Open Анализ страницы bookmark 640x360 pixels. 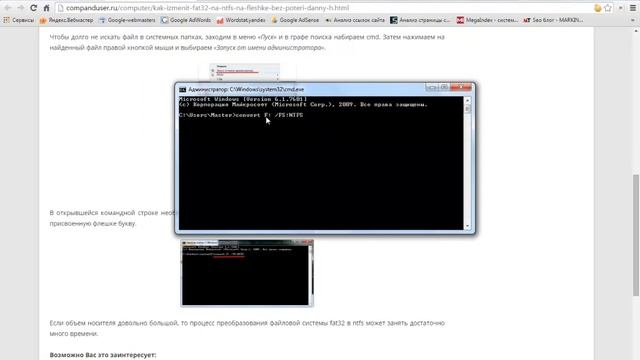click(420, 20)
